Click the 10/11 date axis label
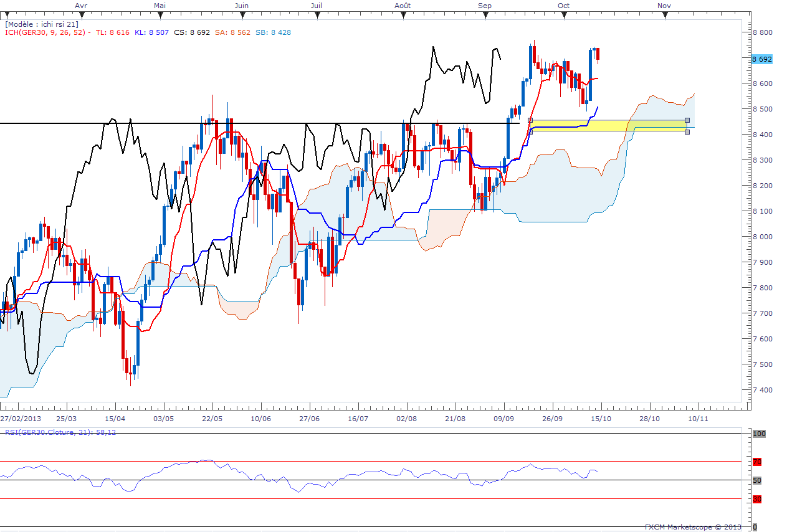Image resolution: width=787 pixels, height=532 pixels. tap(698, 419)
